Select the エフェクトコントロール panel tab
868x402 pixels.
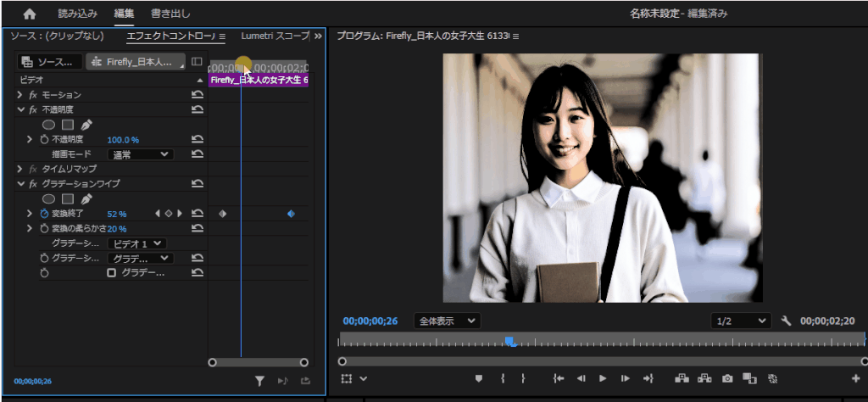point(171,36)
